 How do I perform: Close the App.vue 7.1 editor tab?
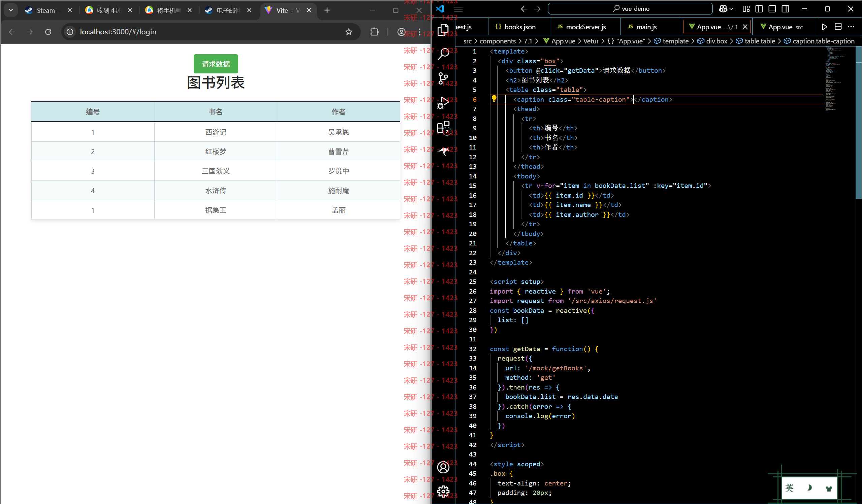745,27
